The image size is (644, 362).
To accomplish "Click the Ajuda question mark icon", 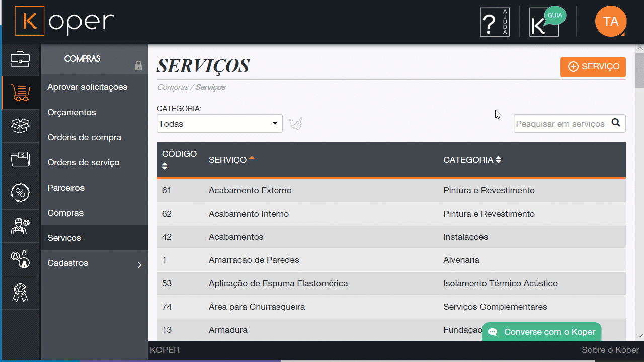I will (x=495, y=22).
